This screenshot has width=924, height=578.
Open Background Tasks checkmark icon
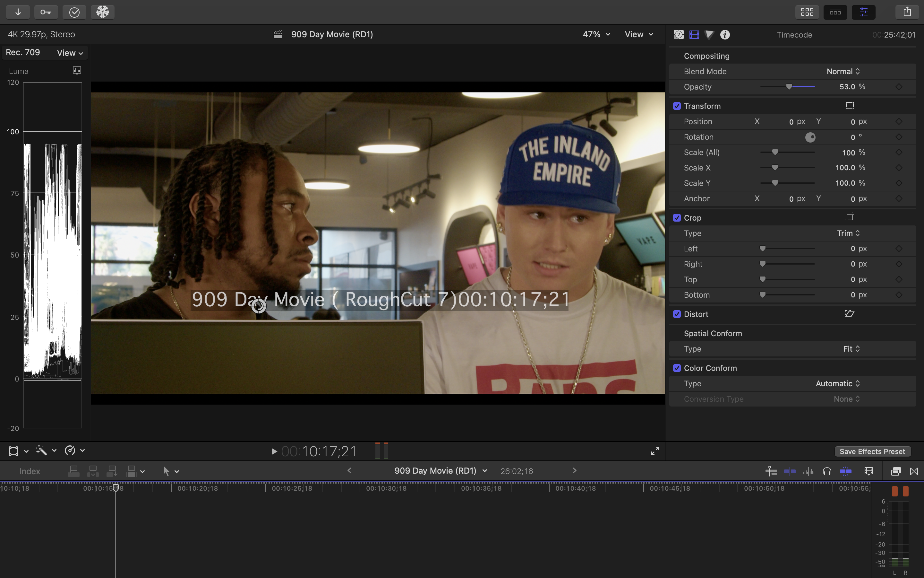click(74, 12)
